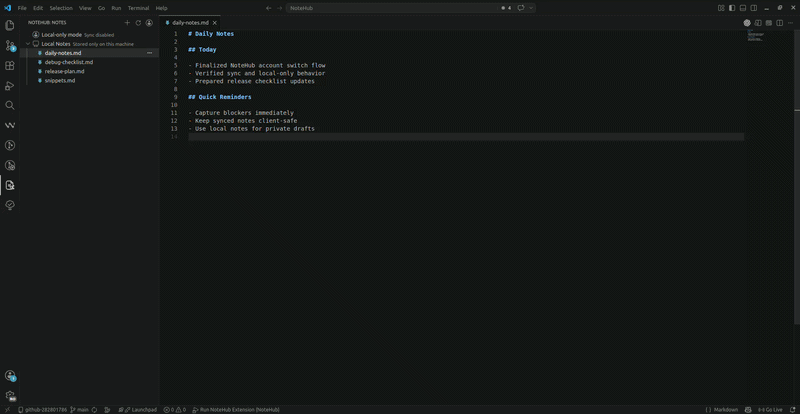Open the Edit menu

(x=38, y=8)
